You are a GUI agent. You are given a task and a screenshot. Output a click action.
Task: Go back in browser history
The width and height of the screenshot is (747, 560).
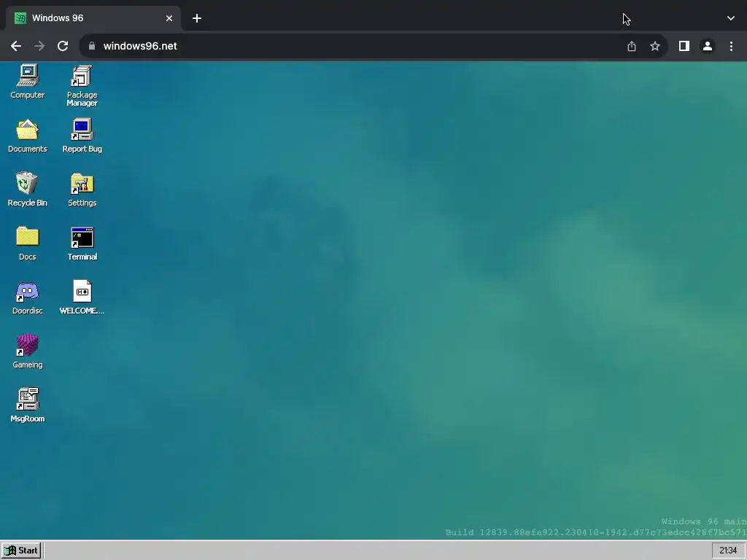click(x=16, y=46)
